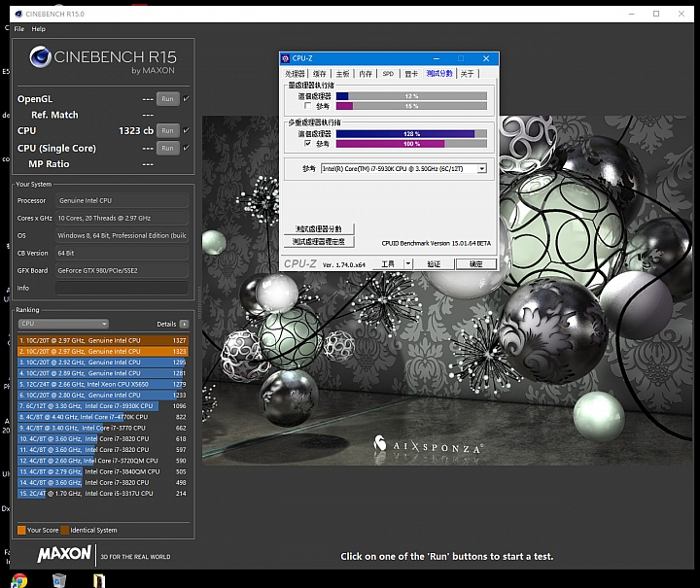The image size is (700, 588).
Task: Select ranking row 9 Core i7-3770
Action: pyautogui.click(x=103, y=428)
